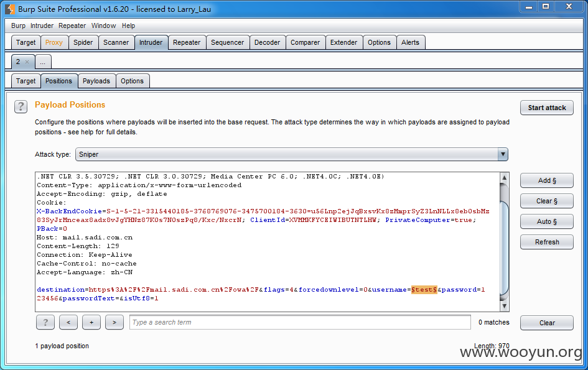The height and width of the screenshot is (370, 588).
Task: Switch to the Comparer tab
Action: [306, 42]
